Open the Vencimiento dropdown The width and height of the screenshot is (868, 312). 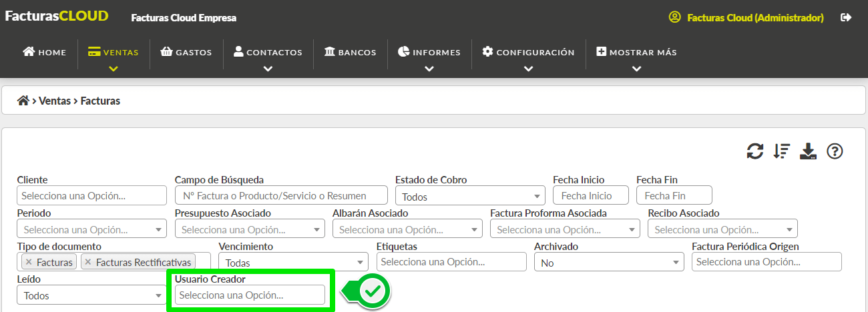point(294,263)
